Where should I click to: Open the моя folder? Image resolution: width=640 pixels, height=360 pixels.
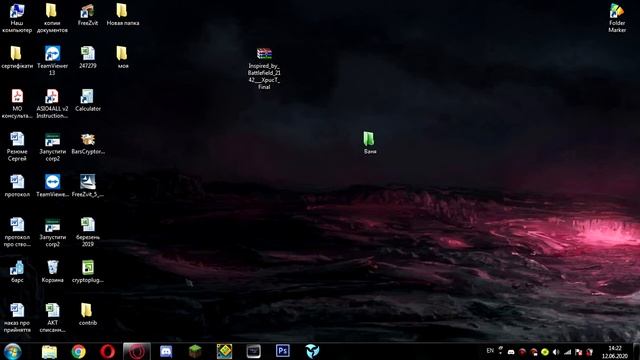tap(122, 57)
